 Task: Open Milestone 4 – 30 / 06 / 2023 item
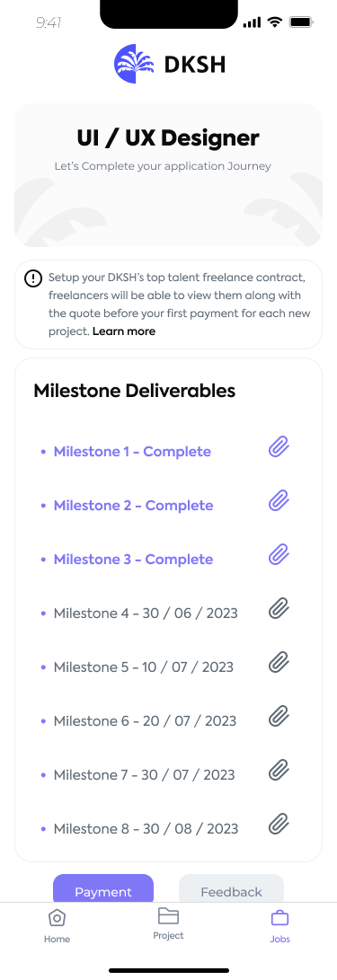[146, 613]
